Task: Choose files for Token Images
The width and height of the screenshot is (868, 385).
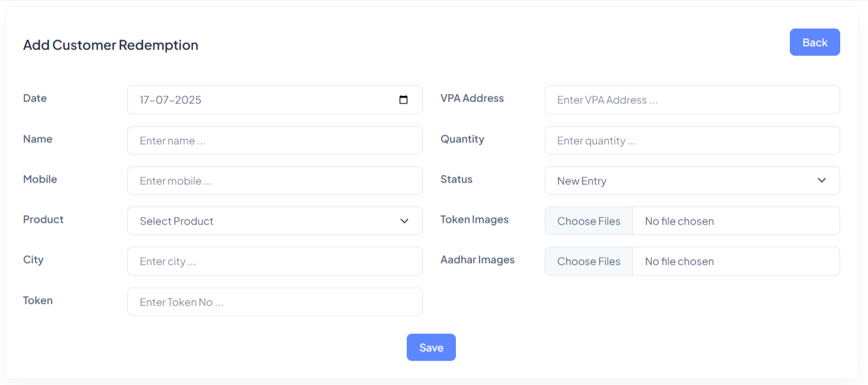Action: [x=589, y=221]
